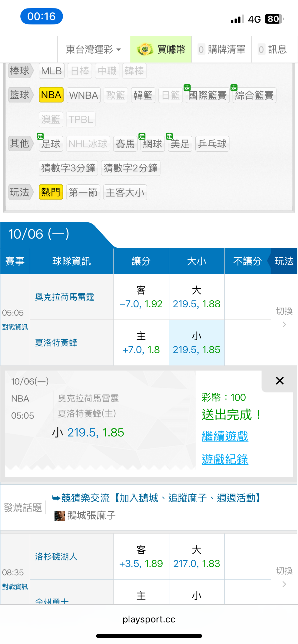This screenshot has height=644, width=298.
Task: Choose 猜數字3分鐘 game
Action: [68, 168]
